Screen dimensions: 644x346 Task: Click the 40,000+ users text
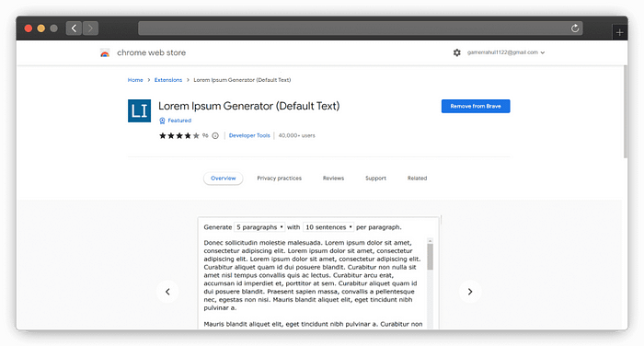(x=296, y=135)
